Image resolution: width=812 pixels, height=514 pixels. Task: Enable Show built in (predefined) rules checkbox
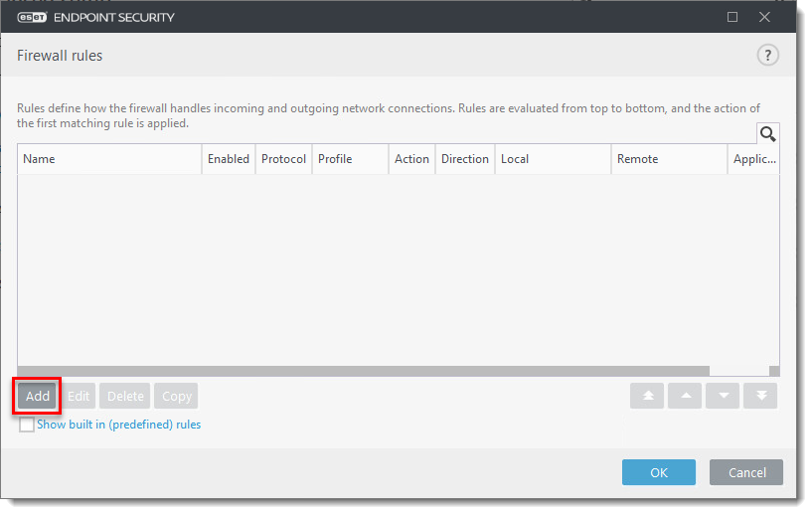click(27, 426)
